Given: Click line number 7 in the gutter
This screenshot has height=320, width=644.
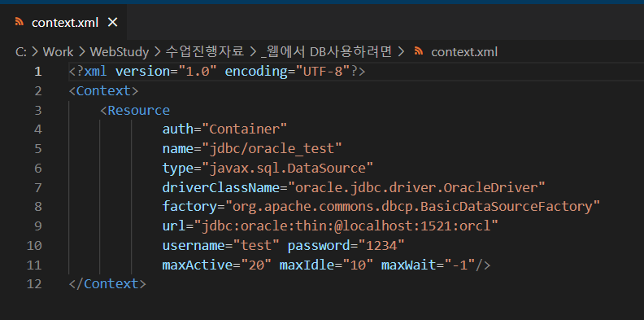Looking at the screenshot, I should tap(37, 187).
